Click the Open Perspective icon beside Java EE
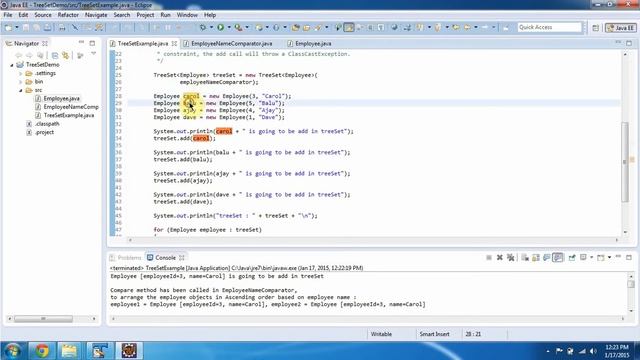The image size is (640, 360). [x=596, y=28]
